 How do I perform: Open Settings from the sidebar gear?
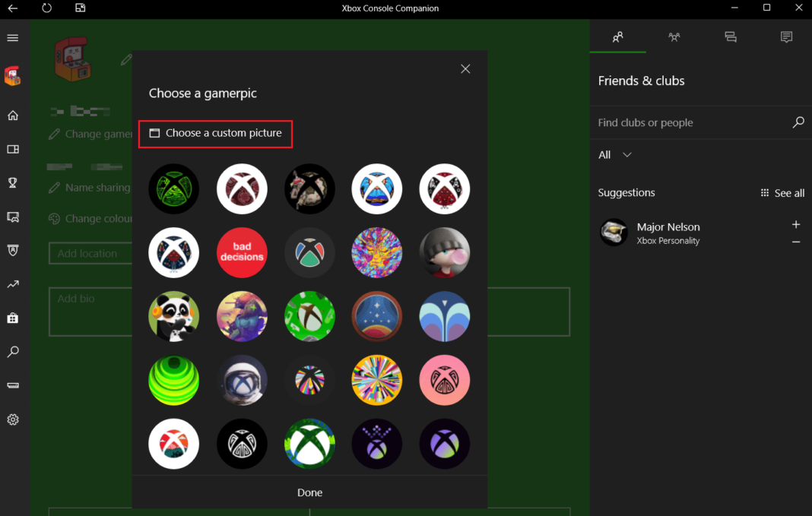(x=13, y=419)
